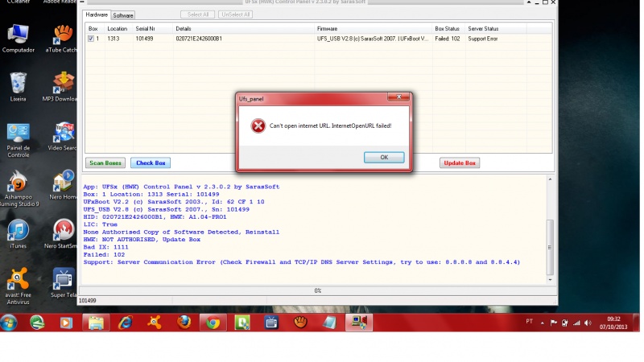Switch to the Software tab

point(123,15)
